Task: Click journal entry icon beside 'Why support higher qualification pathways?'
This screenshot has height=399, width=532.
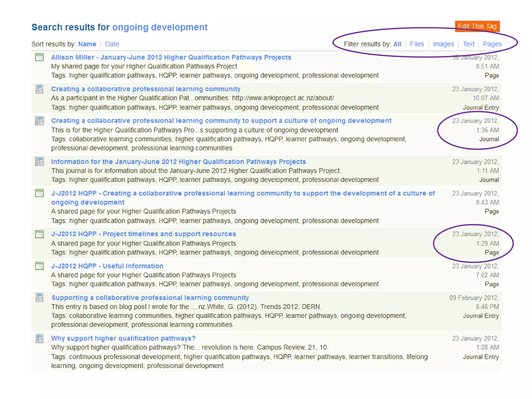Action: 39,338
